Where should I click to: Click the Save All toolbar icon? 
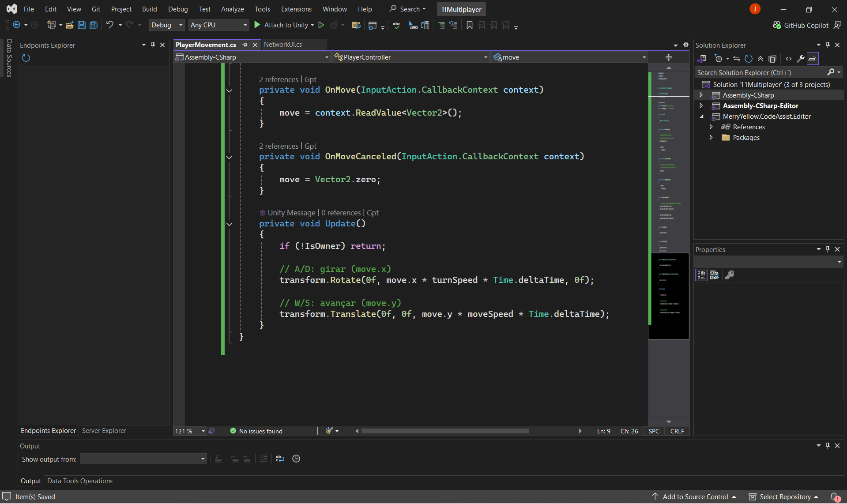tap(94, 25)
